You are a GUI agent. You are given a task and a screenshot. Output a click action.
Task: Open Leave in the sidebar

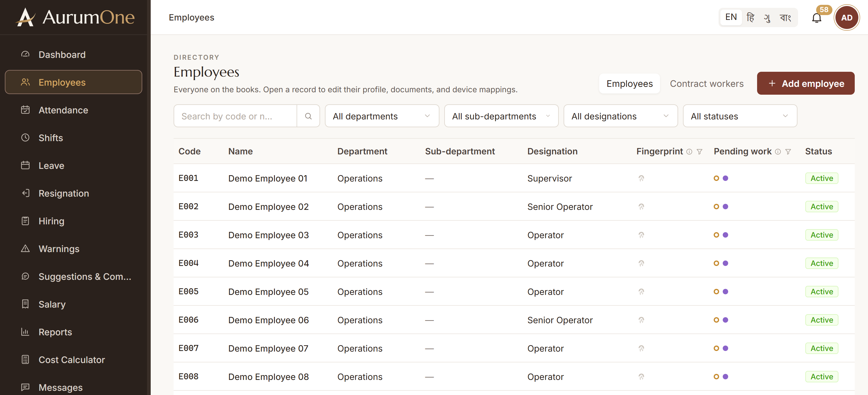click(74, 166)
